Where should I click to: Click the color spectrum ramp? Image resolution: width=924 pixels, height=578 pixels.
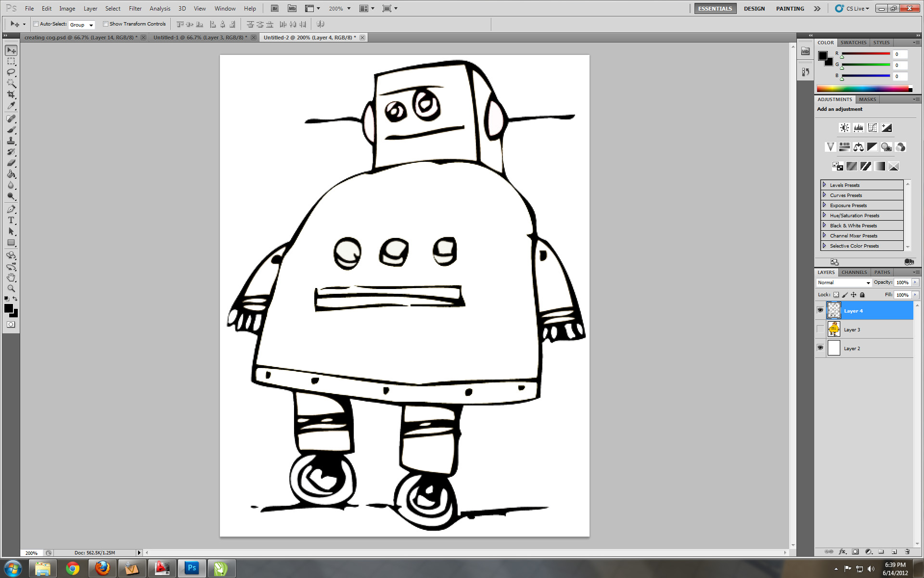click(x=864, y=89)
